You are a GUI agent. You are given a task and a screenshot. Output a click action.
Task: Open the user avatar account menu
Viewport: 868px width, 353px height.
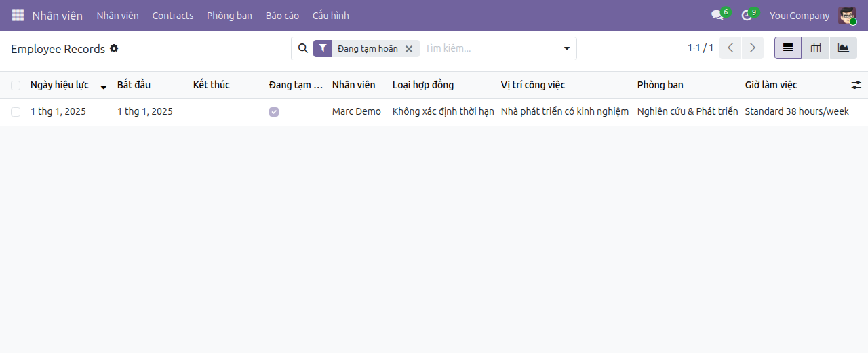click(x=847, y=15)
